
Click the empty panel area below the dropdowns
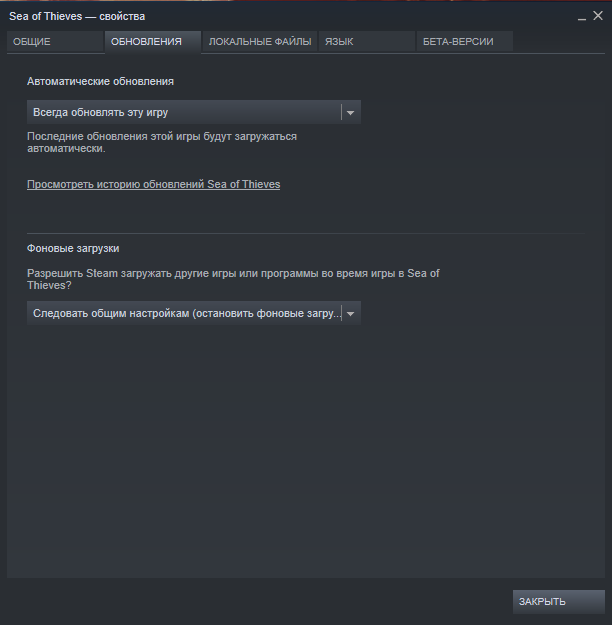pyautogui.click(x=306, y=450)
